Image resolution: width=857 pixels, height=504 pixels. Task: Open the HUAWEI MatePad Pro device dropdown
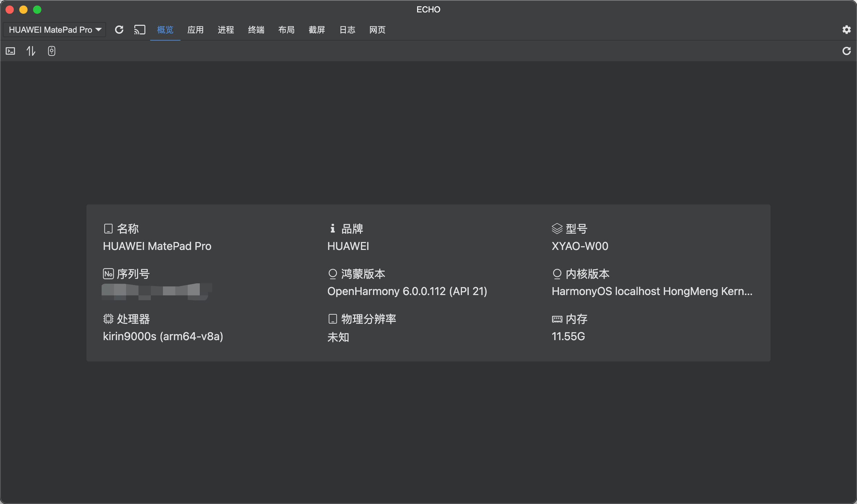54,30
